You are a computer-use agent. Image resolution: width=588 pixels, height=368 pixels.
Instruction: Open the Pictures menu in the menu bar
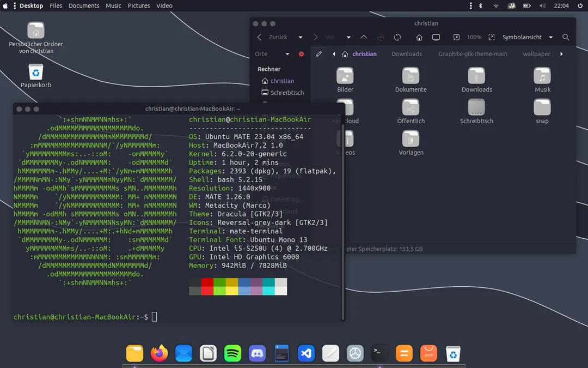139,5
